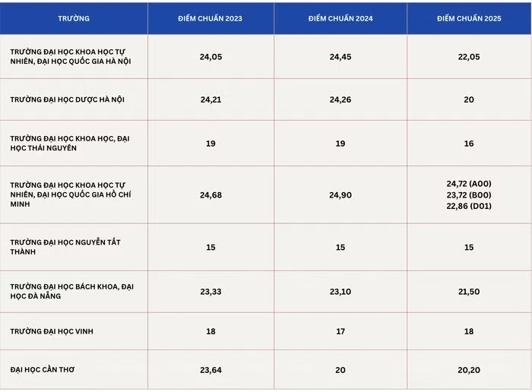Viewport: 532px width, 392px height.
Task: Select Thái Nguyên's 2025 score of 16
Action: click(x=469, y=143)
